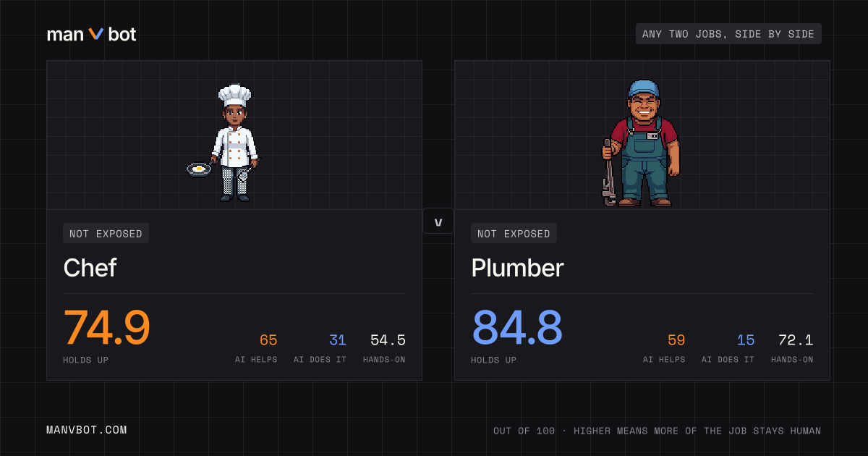
Task: Click the blue 84.8 score
Action: (517, 327)
